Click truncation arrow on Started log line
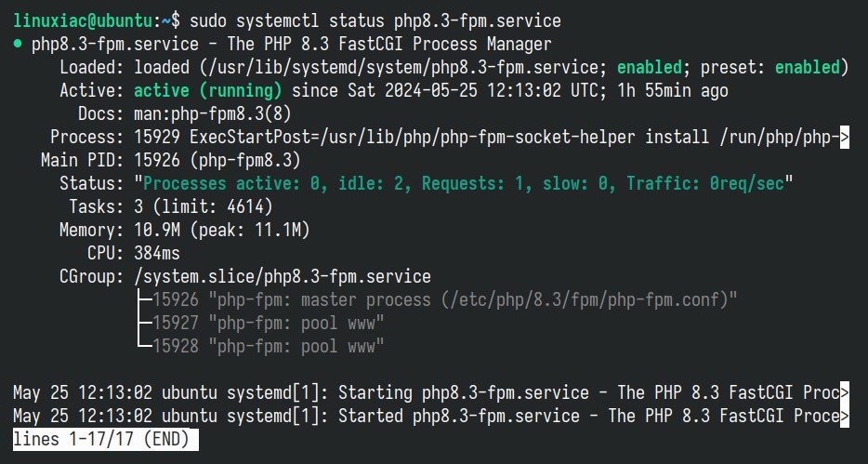This screenshot has height=464, width=868. pos(844,417)
